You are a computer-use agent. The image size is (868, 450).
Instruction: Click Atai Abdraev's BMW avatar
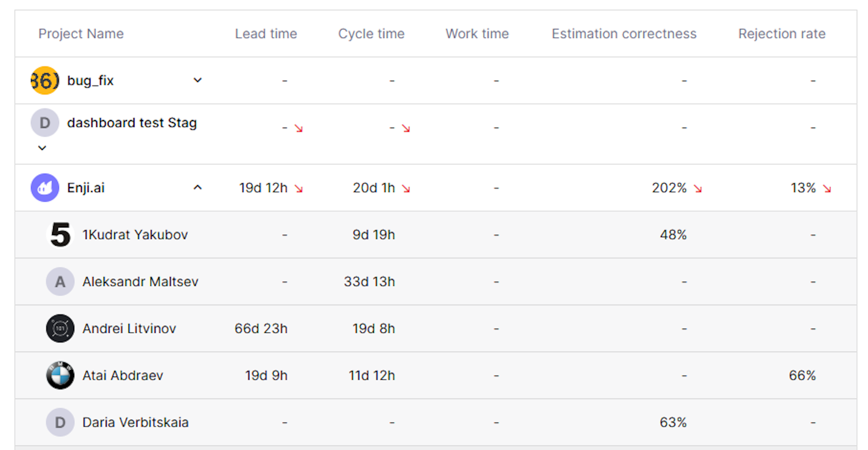[60, 375]
